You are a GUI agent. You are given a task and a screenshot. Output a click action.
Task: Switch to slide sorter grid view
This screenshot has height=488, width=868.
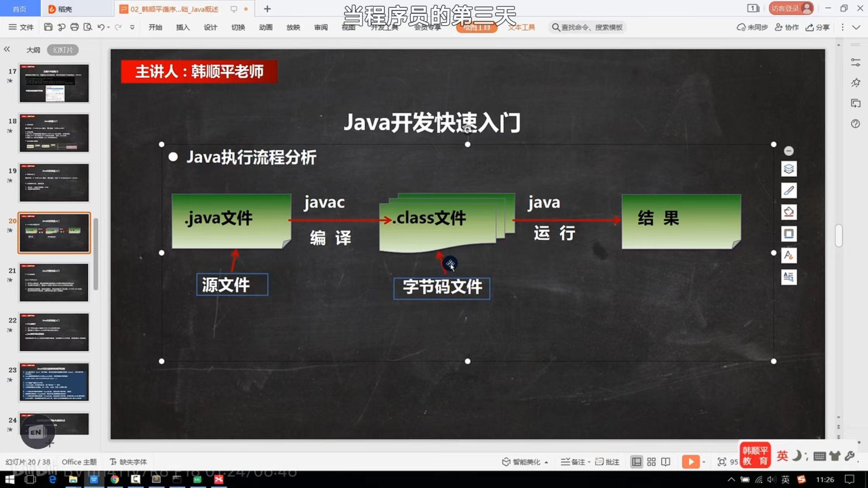coord(651,462)
